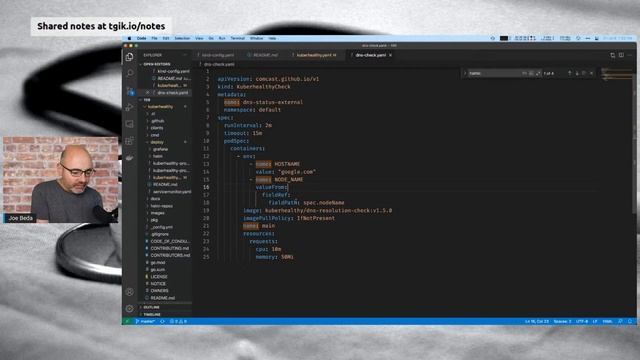Image resolution: width=640 pixels, height=360 pixels.
Task: Click the UTF-8 encoding in status bar
Action: (582, 321)
